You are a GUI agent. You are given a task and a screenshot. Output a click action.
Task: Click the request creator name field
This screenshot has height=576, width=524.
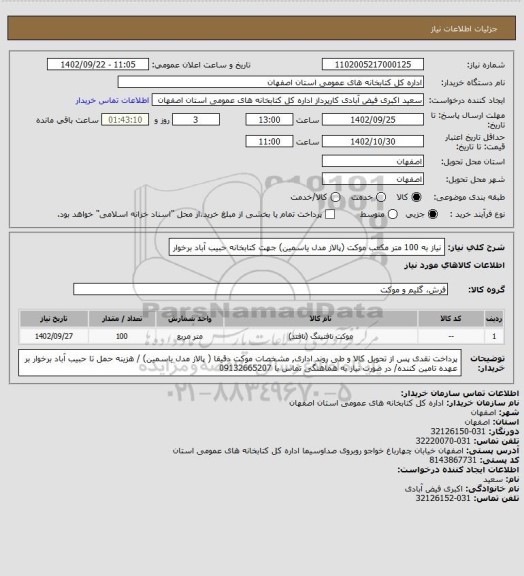click(x=288, y=100)
